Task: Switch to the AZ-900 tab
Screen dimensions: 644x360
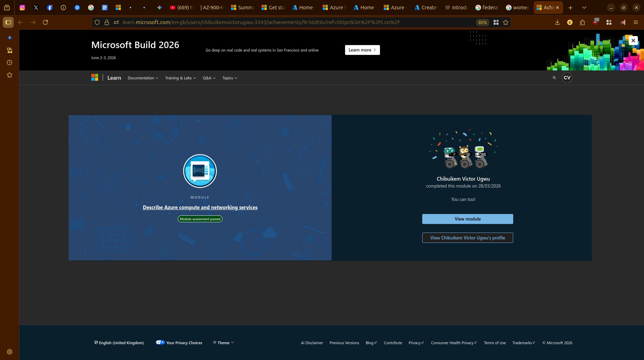Action: click(x=212, y=7)
